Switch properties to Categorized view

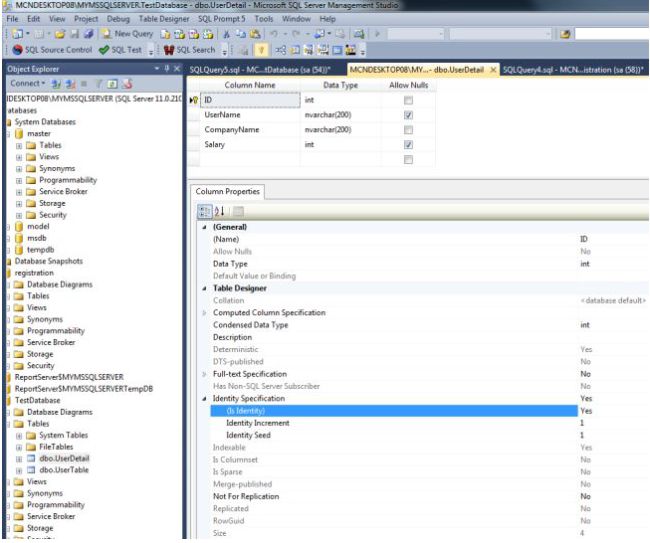click(205, 211)
